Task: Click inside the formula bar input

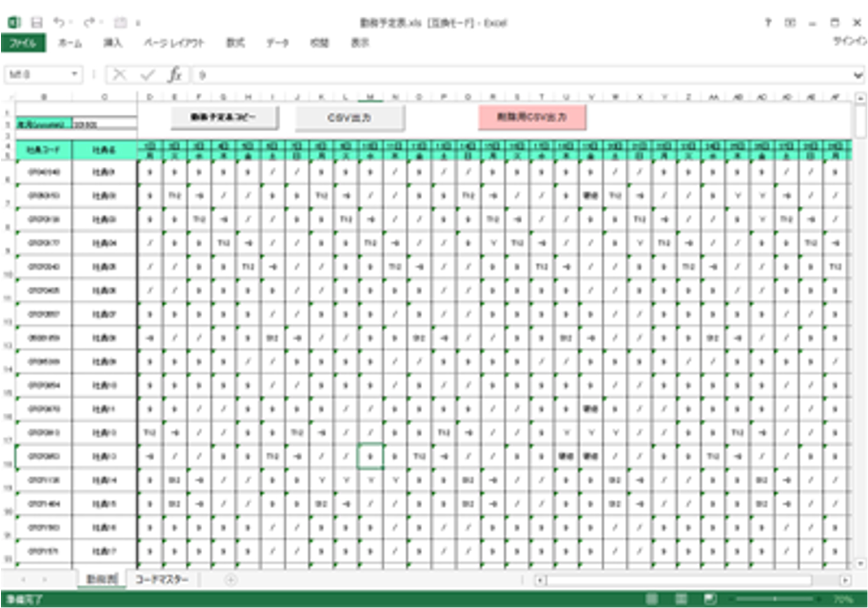Action: [x=522, y=75]
